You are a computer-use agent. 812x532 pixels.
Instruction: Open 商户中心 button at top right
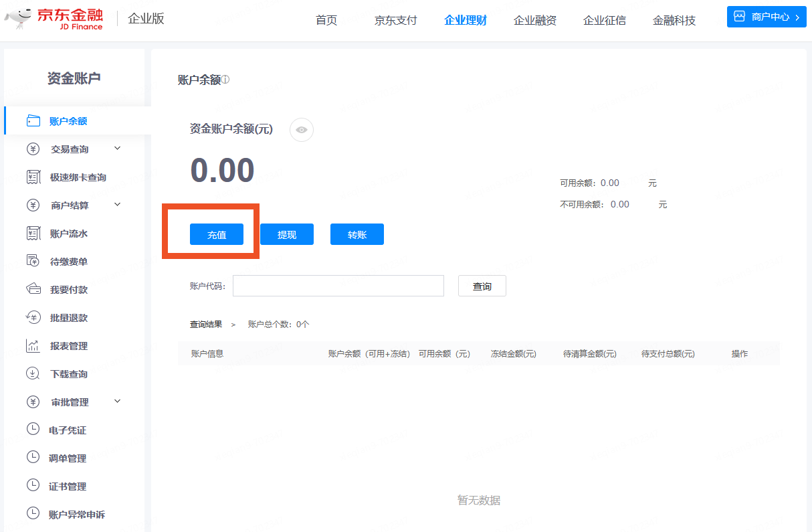[x=767, y=17]
